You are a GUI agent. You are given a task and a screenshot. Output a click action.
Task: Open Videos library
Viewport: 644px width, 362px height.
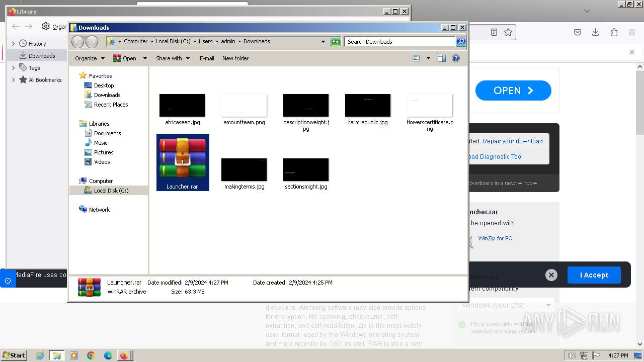click(102, 162)
